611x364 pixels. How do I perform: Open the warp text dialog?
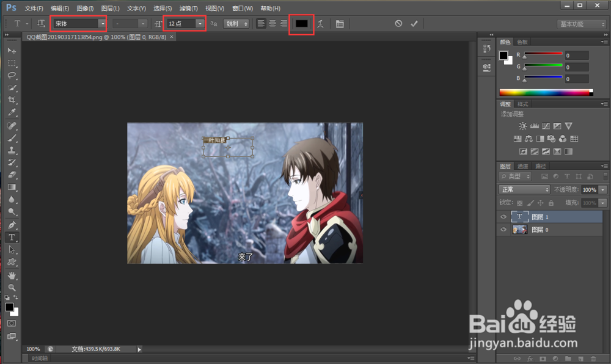pos(320,24)
